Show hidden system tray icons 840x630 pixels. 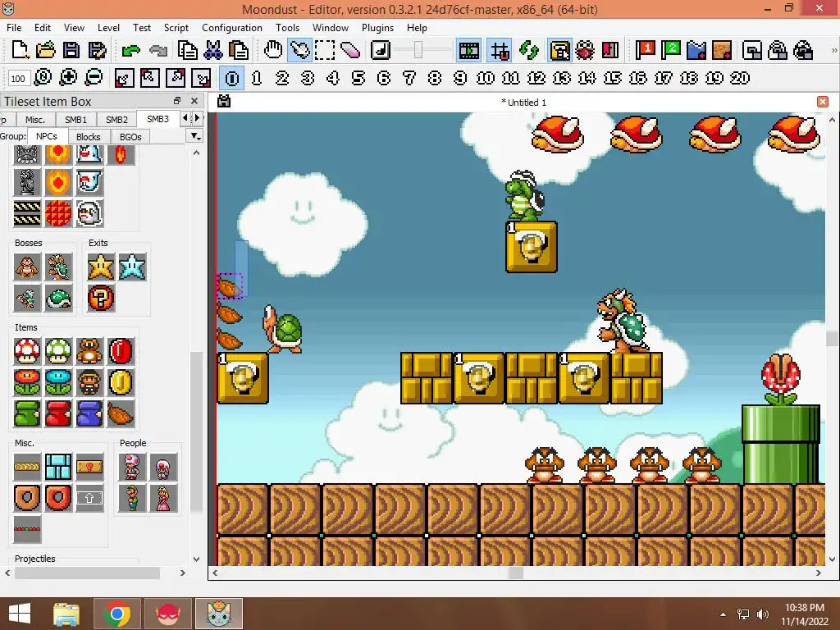[x=724, y=614]
